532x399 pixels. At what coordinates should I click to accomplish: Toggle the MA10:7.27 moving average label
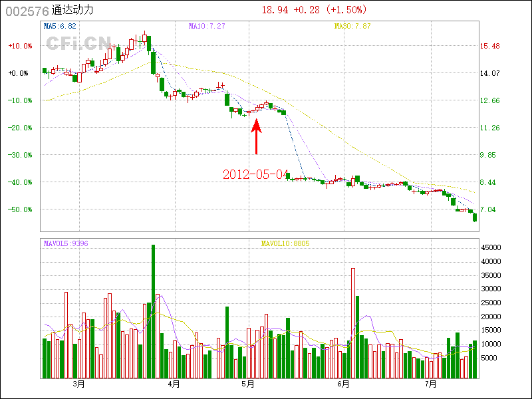207,26
